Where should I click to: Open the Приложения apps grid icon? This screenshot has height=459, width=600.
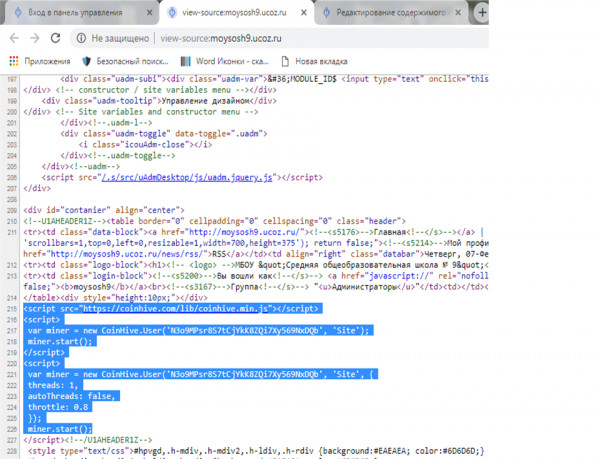tap(14, 61)
